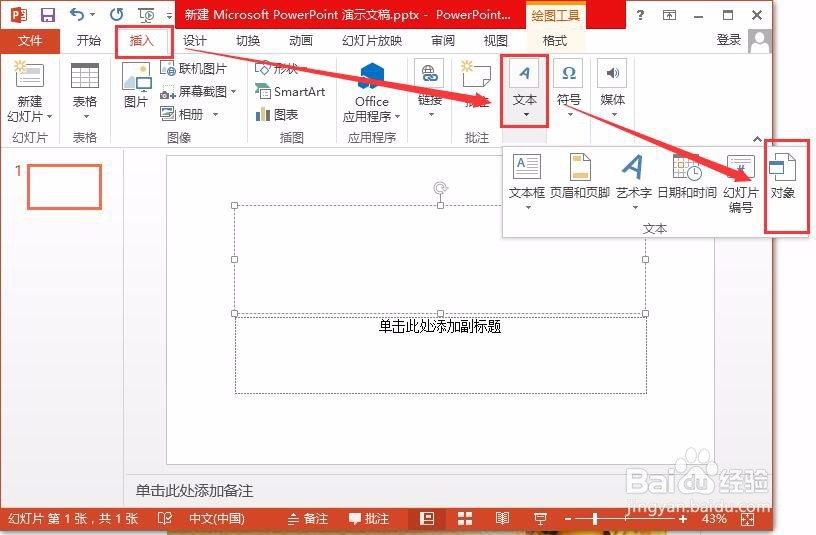This screenshot has height=535, width=816.
Task: Start Slide Show from status bar
Action: click(x=540, y=519)
